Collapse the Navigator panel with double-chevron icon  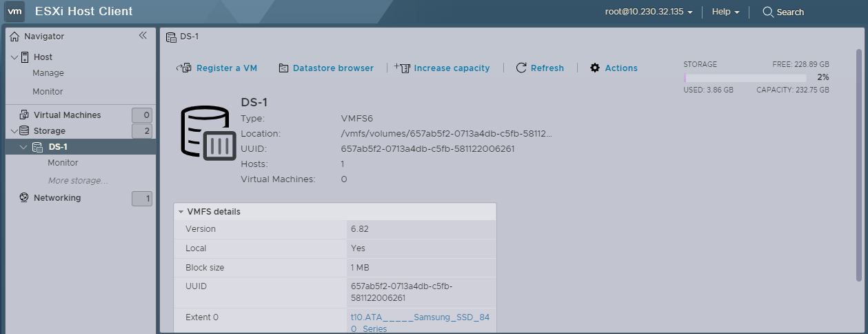pos(143,35)
